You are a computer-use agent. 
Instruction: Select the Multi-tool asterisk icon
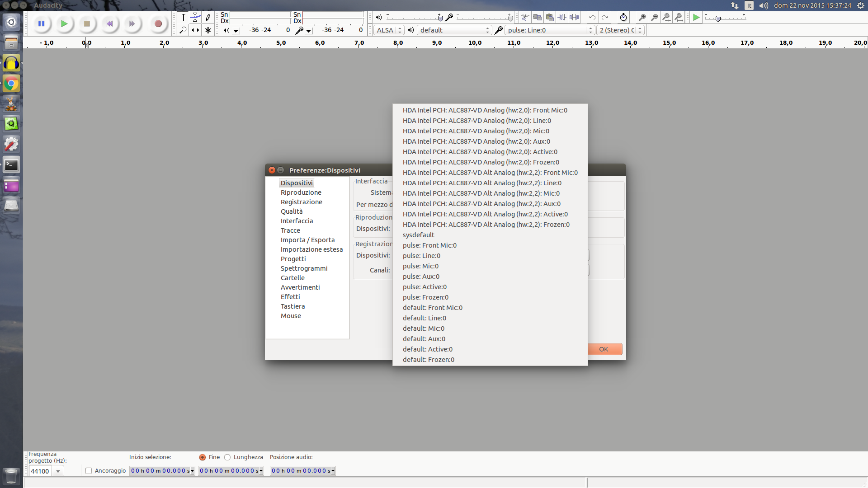[x=208, y=30]
